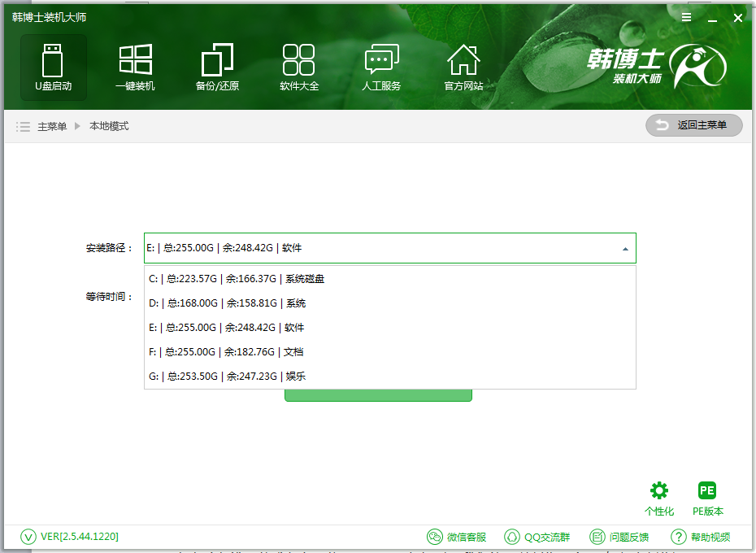Open the 官方网站 home icon
756x553 pixels.
point(463,67)
